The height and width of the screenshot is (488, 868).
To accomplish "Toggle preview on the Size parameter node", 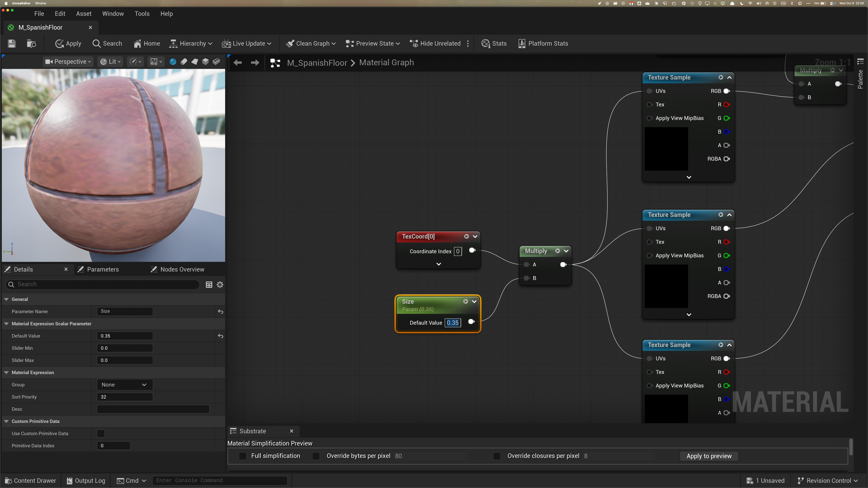I will click(465, 301).
